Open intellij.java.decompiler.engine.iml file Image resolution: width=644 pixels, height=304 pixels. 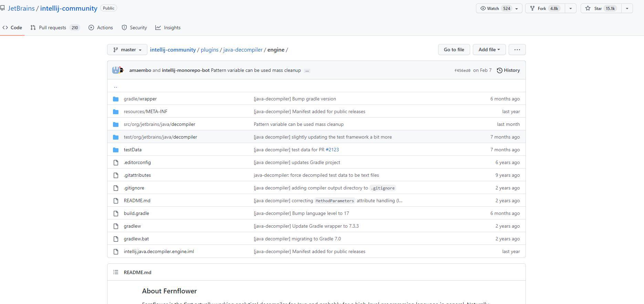click(x=159, y=251)
